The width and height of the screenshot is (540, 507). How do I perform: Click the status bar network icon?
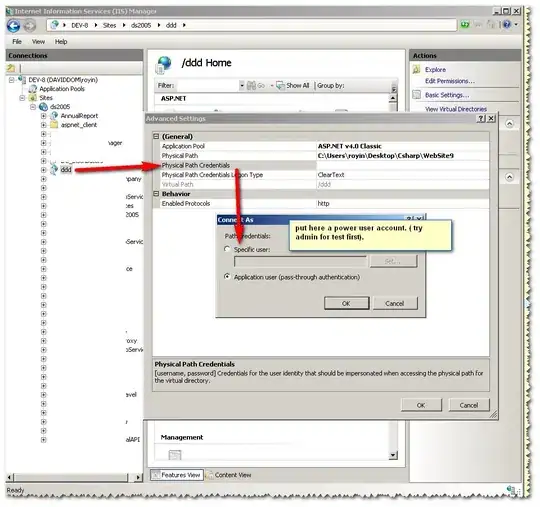point(510,489)
